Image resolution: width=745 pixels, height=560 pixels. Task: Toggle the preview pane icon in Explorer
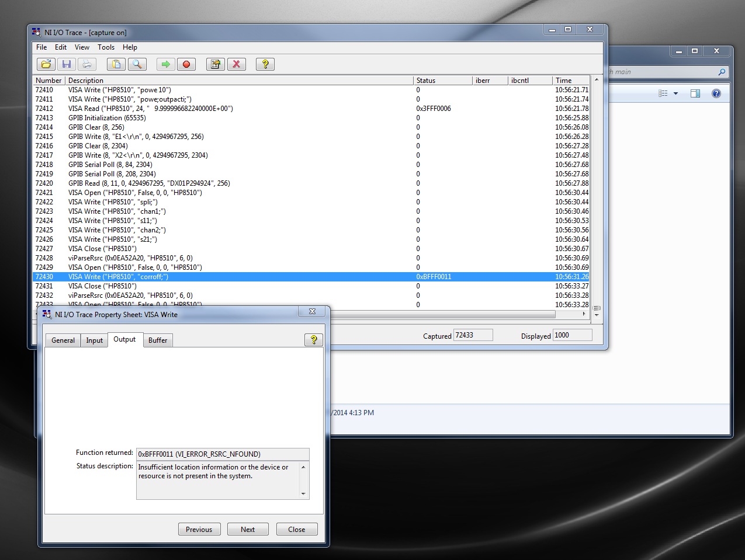pos(695,93)
